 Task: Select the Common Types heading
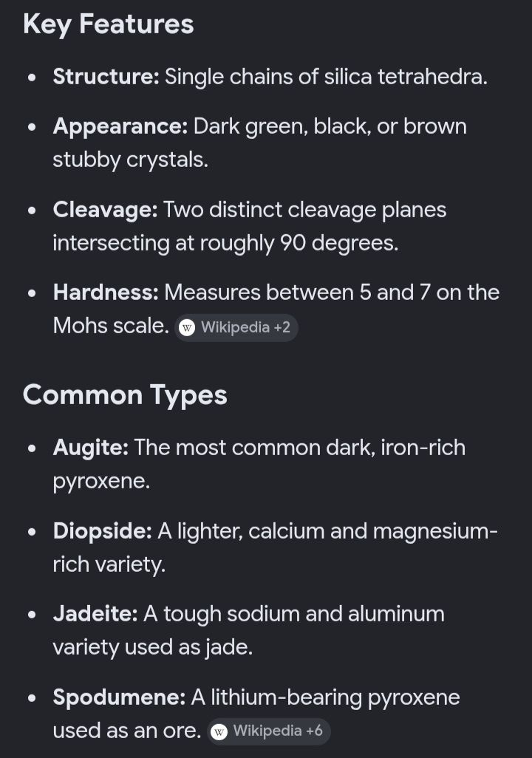pos(125,395)
